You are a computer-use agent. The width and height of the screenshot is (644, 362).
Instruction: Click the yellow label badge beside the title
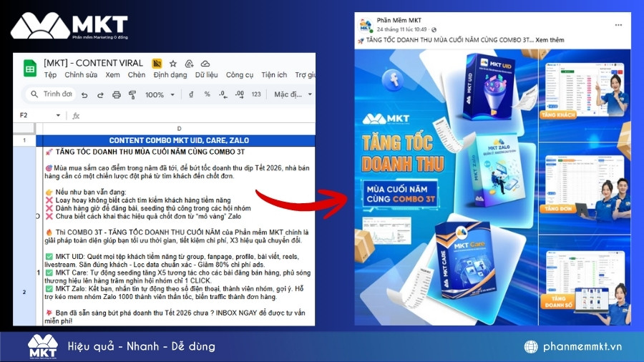[x=157, y=63]
